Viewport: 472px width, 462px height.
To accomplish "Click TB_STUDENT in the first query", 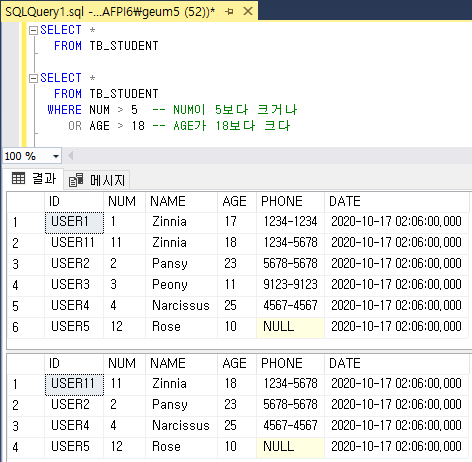I will pos(124,46).
